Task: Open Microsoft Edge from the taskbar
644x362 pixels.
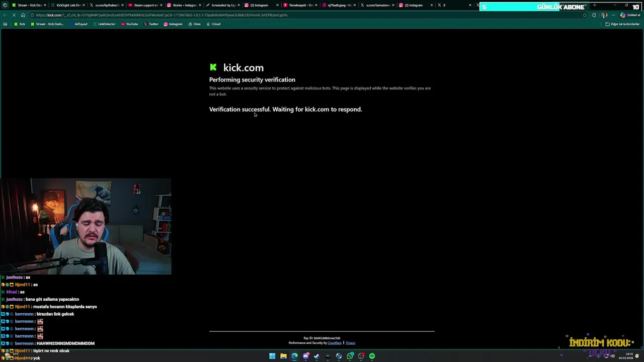Action: (x=294, y=356)
